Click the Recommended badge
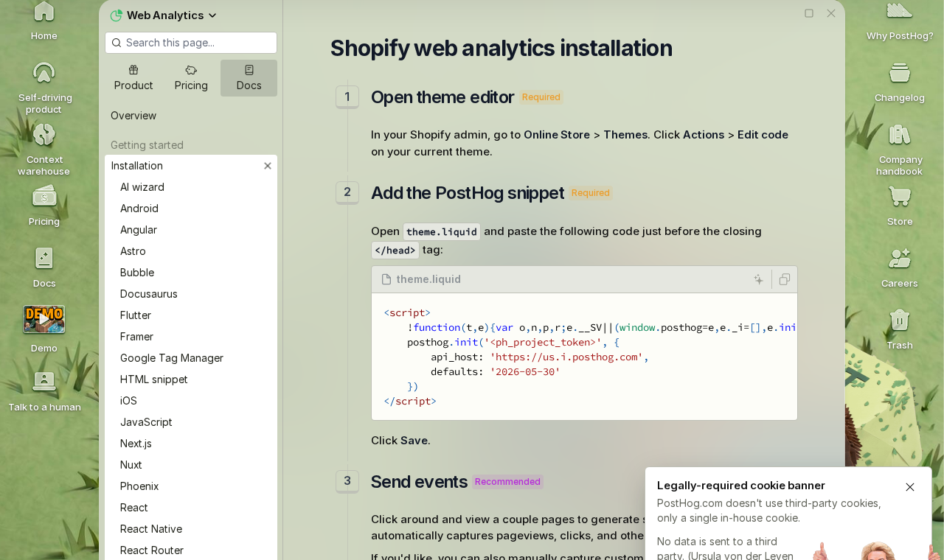This screenshot has height=560, width=944. (507, 482)
